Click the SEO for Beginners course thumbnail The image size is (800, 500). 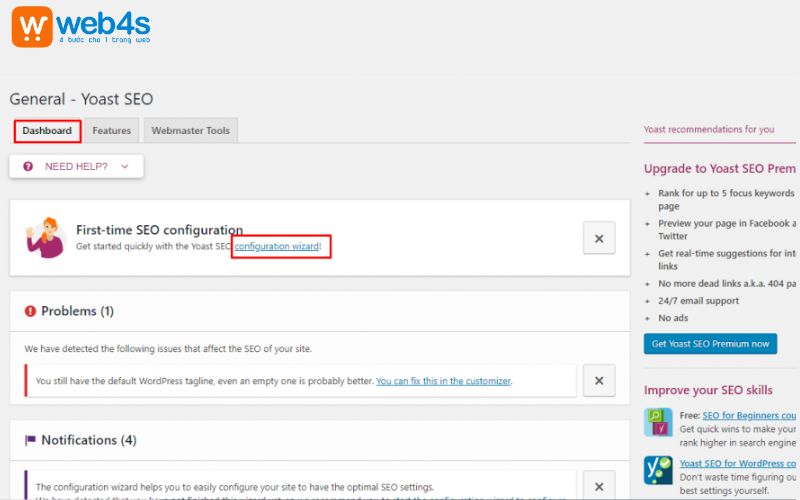(658, 422)
